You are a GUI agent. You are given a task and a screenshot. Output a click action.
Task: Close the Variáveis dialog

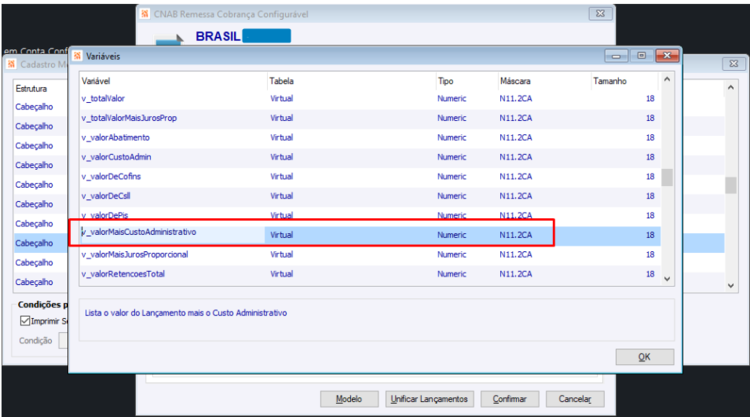tap(667, 56)
